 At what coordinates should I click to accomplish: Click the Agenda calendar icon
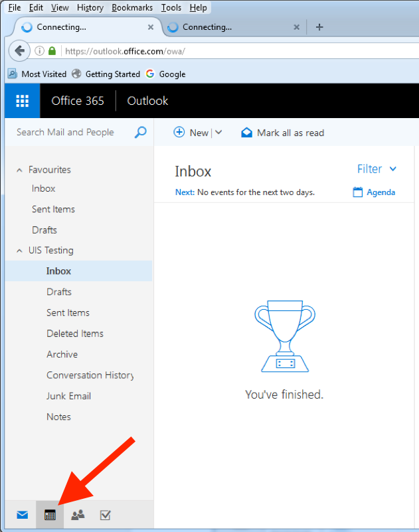[x=357, y=192]
